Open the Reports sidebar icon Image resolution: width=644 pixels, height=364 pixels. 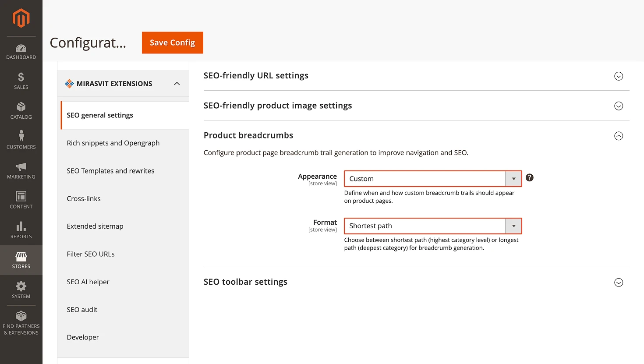coord(21,230)
